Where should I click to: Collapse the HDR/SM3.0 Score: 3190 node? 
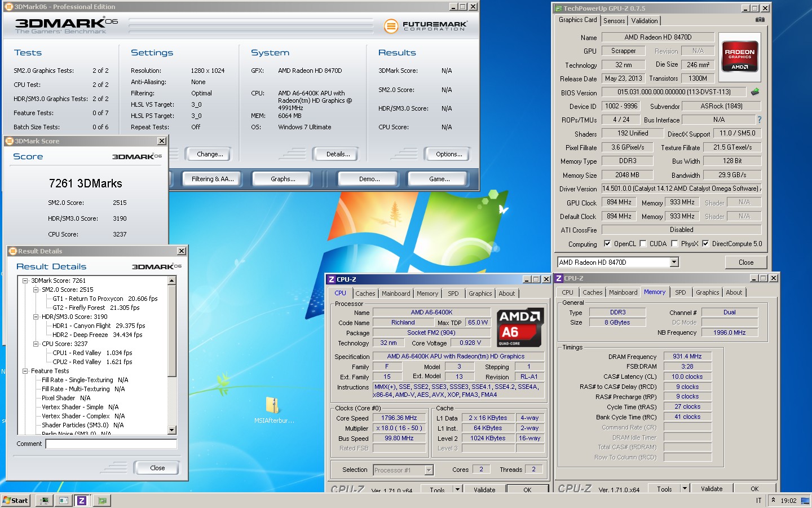[x=36, y=317]
